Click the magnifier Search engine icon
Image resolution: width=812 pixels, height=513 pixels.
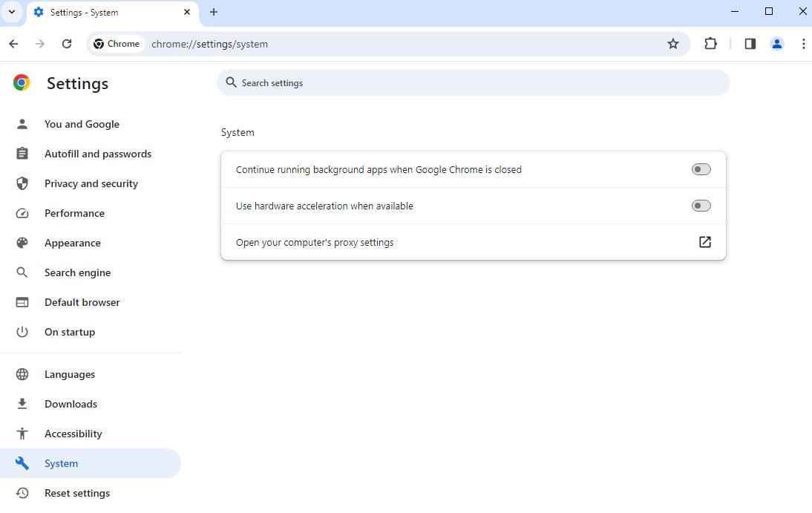click(22, 272)
